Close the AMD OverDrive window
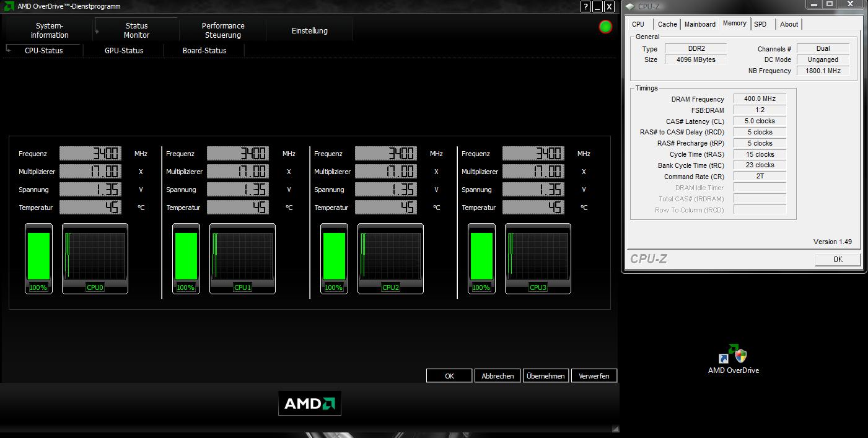868x438 pixels. [610, 7]
